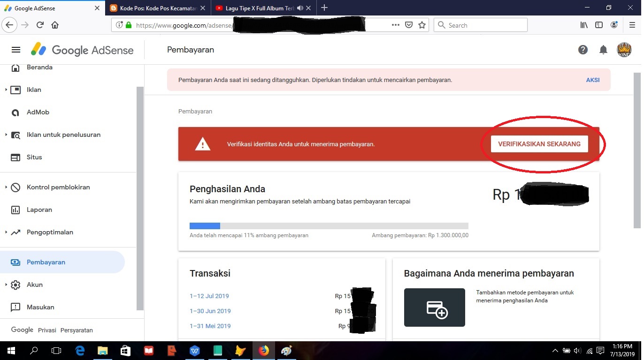
Task: Click the payment threshold progress bar
Action: pyautogui.click(x=329, y=226)
